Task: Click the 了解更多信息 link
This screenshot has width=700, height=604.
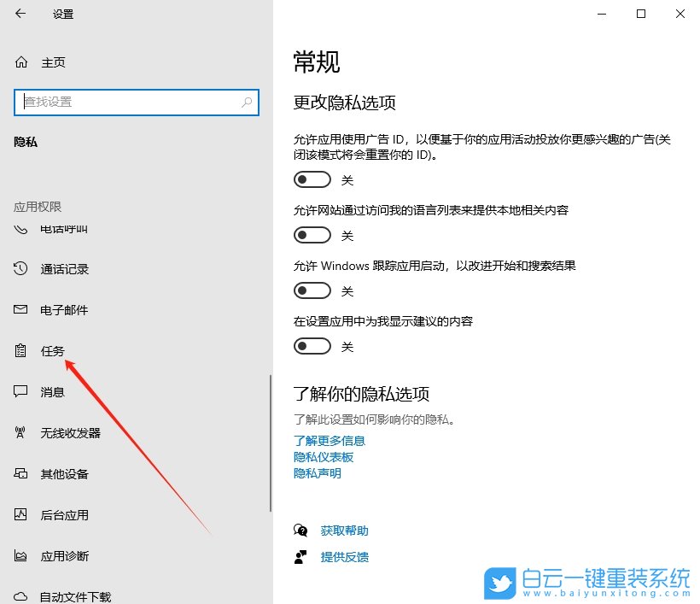Action: pyautogui.click(x=330, y=441)
